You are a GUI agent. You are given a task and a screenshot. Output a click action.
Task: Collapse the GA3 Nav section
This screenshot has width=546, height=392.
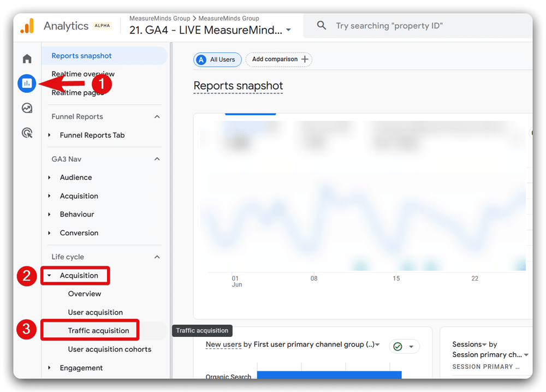157,159
